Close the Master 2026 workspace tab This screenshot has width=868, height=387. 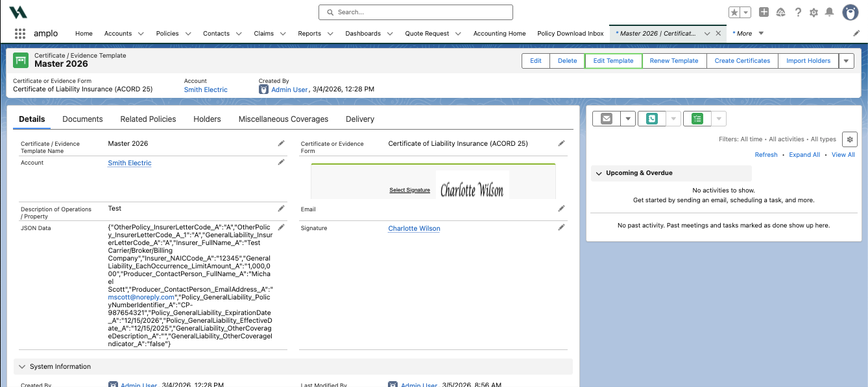[x=718, y=34]
